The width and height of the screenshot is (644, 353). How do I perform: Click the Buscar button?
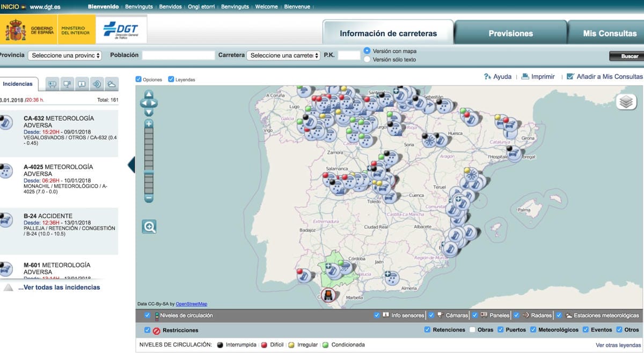pyautogui.click(x=629, y=56)
